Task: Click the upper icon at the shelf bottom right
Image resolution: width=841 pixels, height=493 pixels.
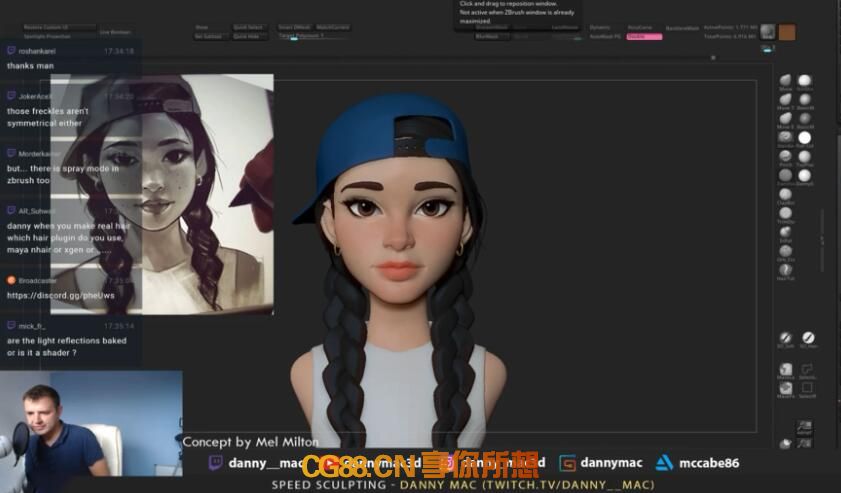Action: (804, 426)
